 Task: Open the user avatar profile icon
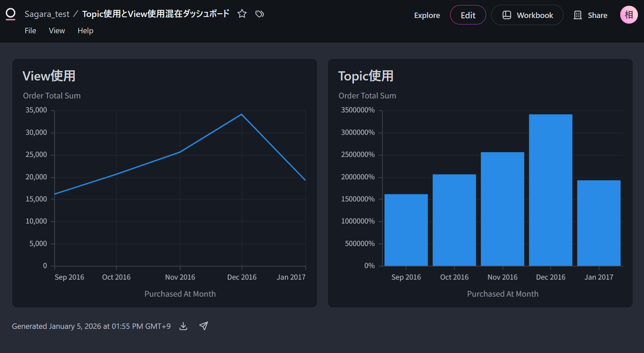click(x=628, y=15)
